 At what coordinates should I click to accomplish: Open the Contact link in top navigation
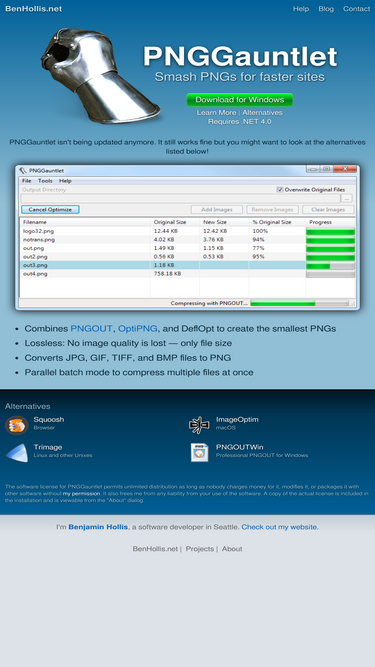(356, 9)
